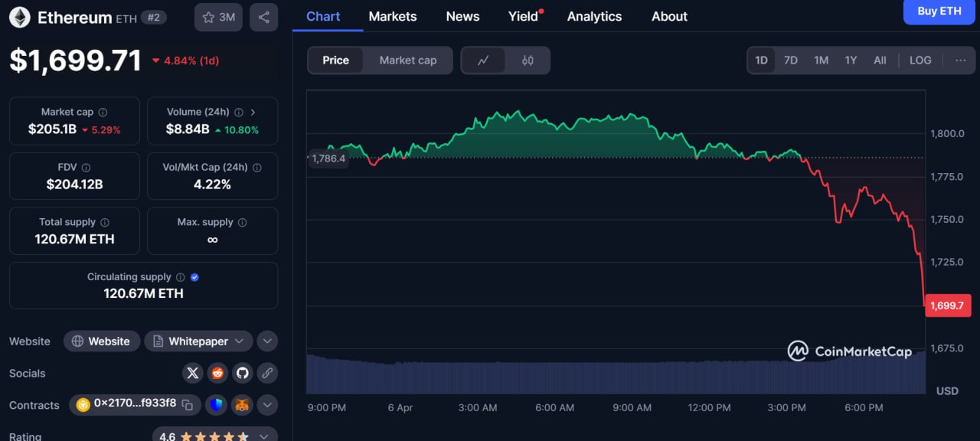Set chart range to All

(880, 60)
